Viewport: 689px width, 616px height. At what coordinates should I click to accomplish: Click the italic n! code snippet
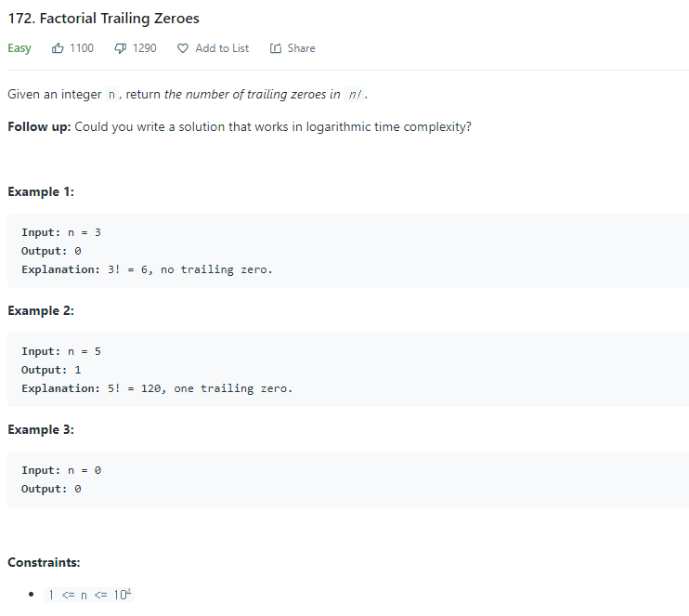coord(355,95)
